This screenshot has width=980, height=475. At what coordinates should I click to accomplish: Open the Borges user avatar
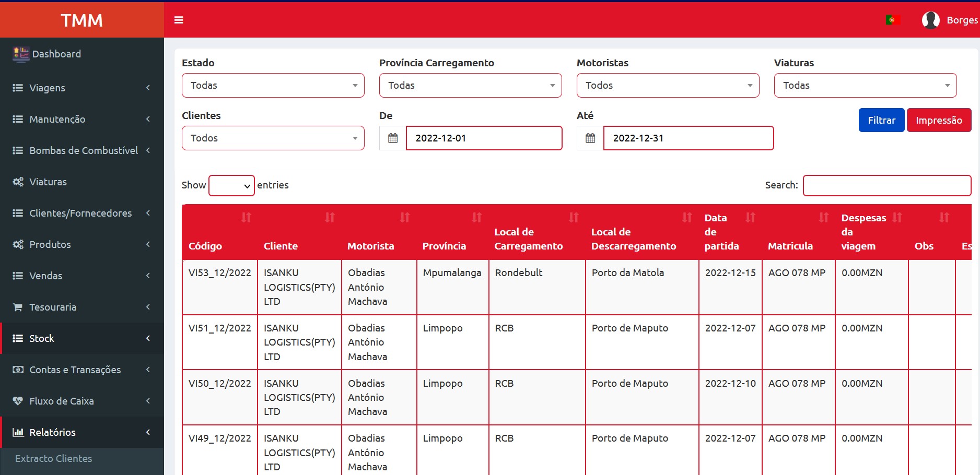pyautogui.click(x=930, y=20)
